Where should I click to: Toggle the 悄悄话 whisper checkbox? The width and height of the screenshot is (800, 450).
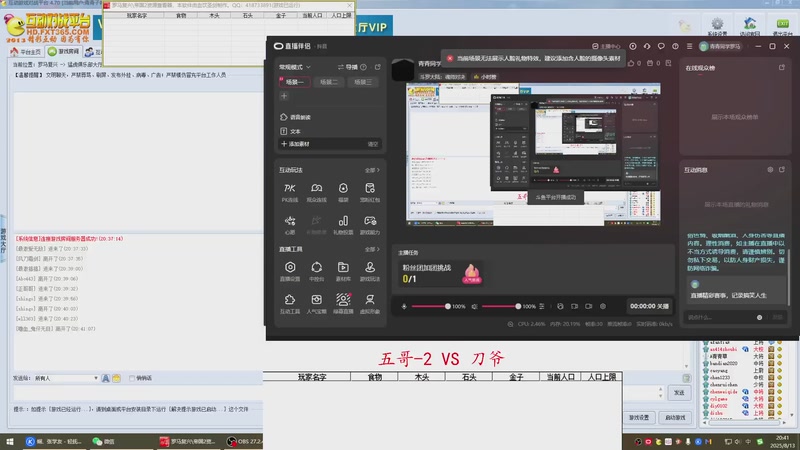tap(132, 378)
